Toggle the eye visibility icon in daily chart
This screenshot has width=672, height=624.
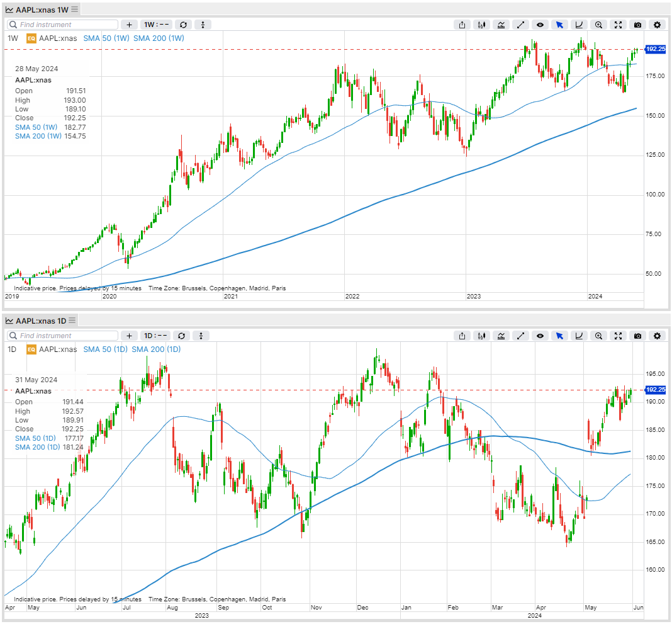[x=540, y=336]
